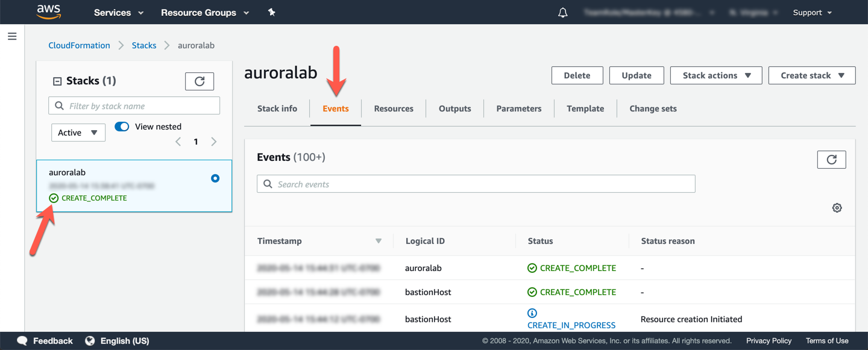Click the Delete button
The width and height of the screenshot is (868, 350).
[577, 75]
